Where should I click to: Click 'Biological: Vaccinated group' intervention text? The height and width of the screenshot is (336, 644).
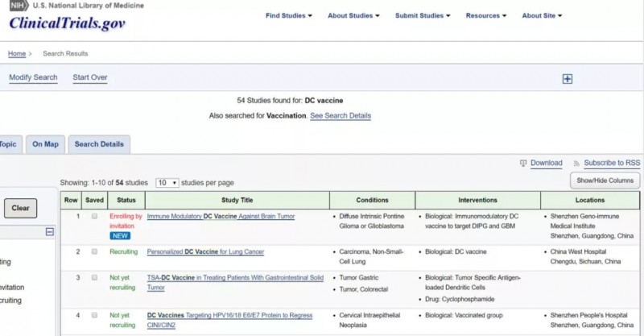(464, 315)
